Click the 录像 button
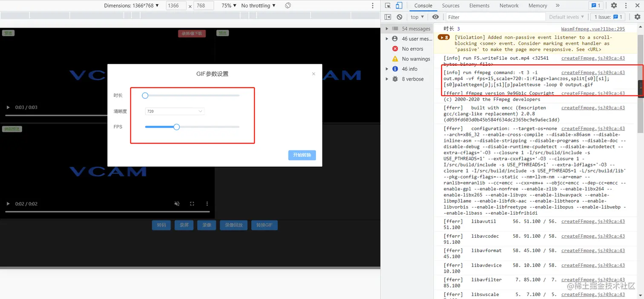644x299 pixels. [x=207, y=225]
